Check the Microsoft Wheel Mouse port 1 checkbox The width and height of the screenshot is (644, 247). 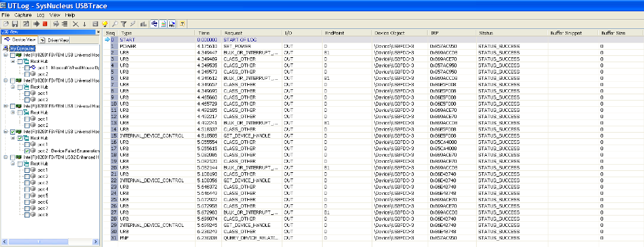click(27, 68)
